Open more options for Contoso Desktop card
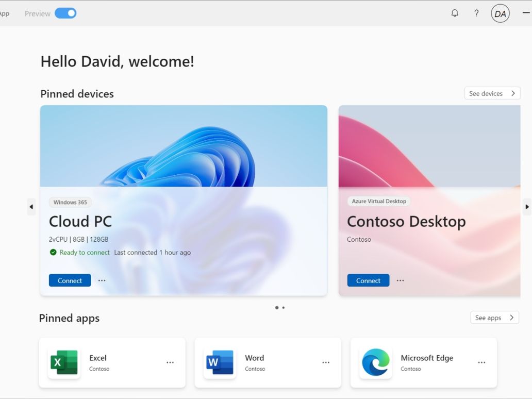The image size is (532, 399). (401, 280)
